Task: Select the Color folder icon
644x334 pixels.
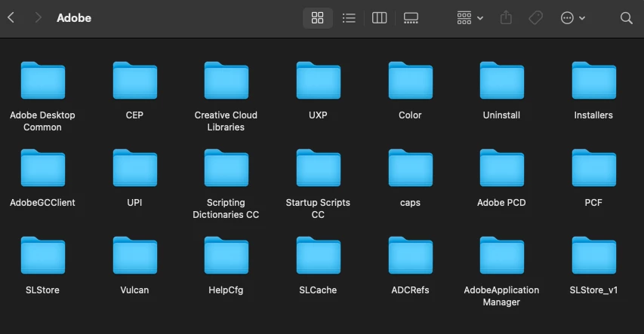Action: click(x=410, y=81)
